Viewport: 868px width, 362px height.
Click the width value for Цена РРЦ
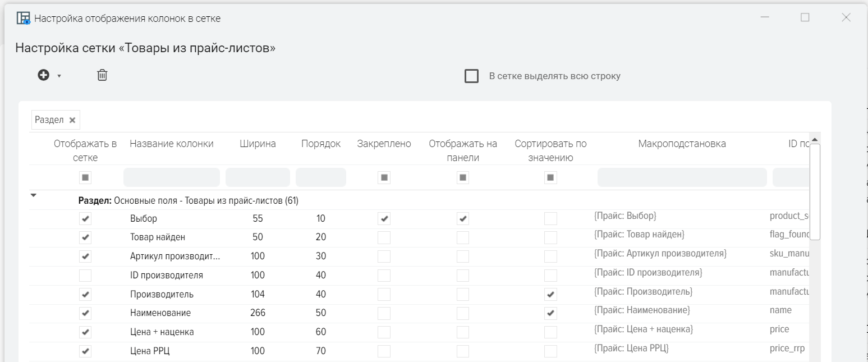point(258,351)
